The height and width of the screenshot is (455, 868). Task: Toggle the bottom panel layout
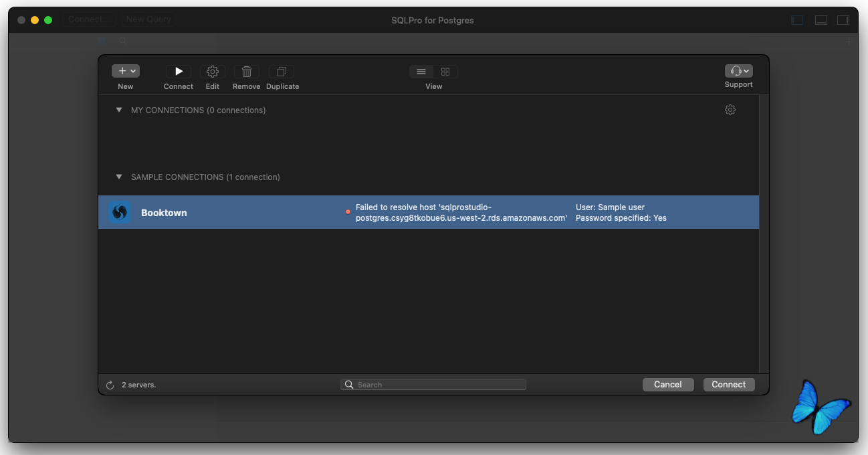(x=821, y=20)
